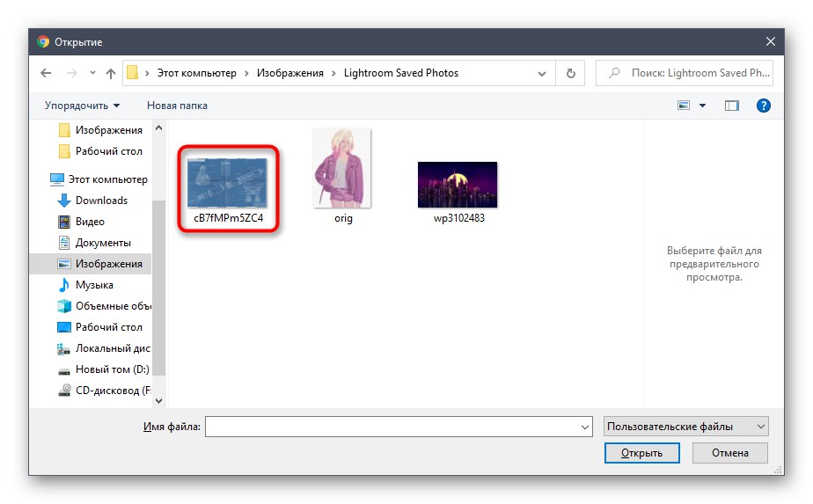Open CD-дисковод drive in sidebar
The width and height of the screenshot is (813, 504).
(x=104, y=391)
